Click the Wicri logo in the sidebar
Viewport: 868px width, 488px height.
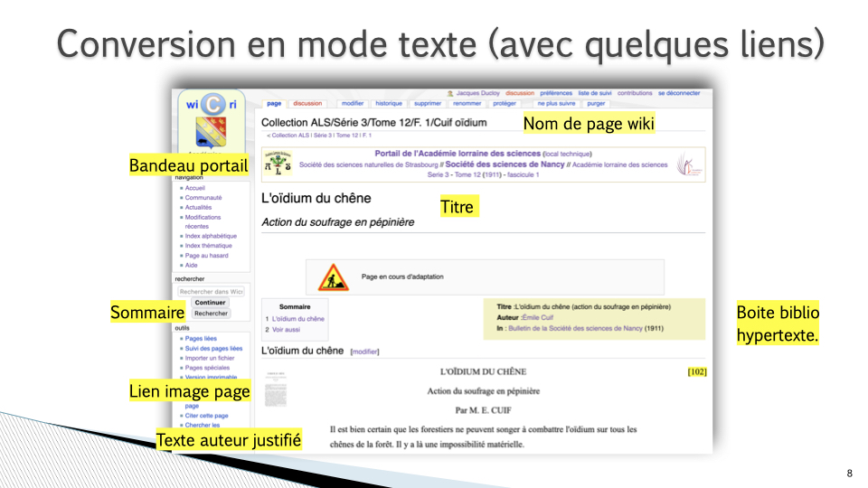point(211,104)
